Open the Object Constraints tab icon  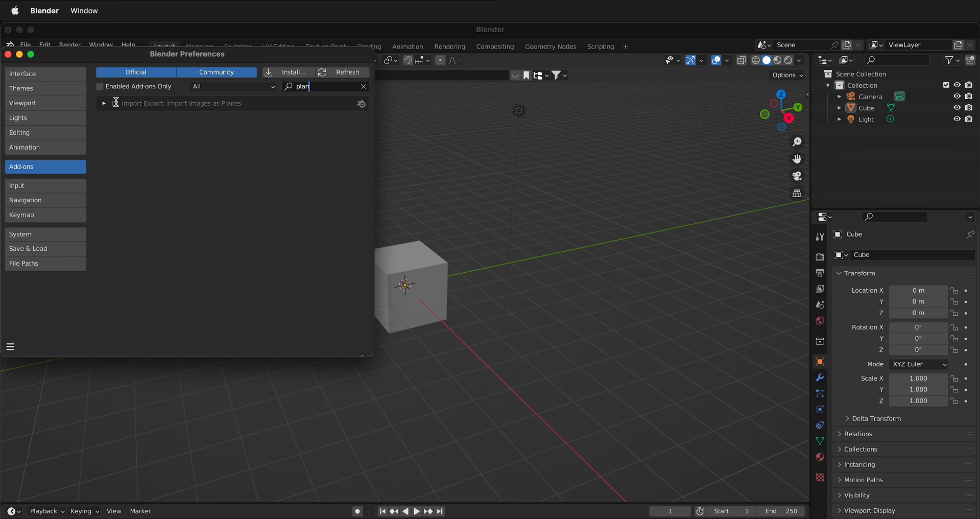coord(820,426)
